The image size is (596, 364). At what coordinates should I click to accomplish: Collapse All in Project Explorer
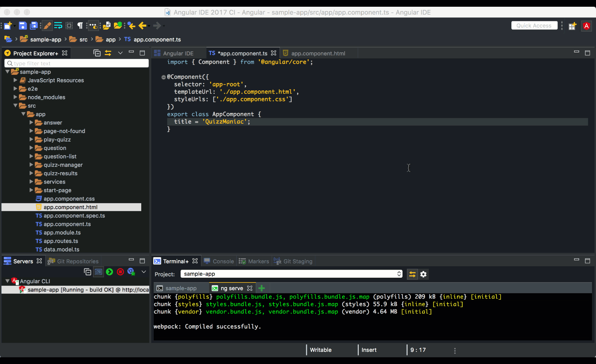tap(97, 53)
